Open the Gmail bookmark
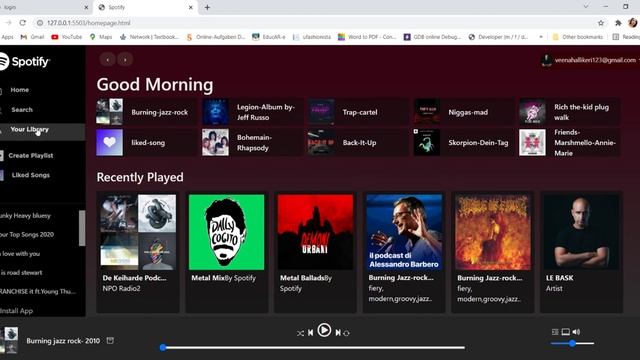This screenshot has width=640, height=360. (32, 37)
